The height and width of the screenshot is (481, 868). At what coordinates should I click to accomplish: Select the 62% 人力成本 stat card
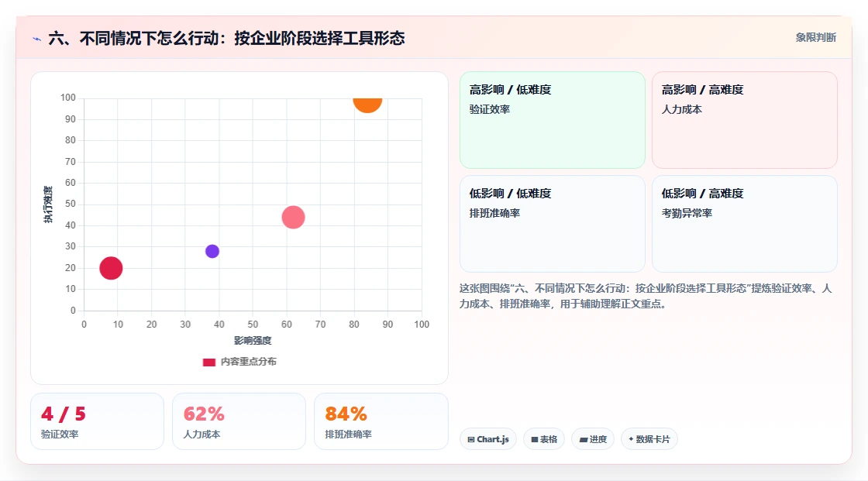[239, 421]
